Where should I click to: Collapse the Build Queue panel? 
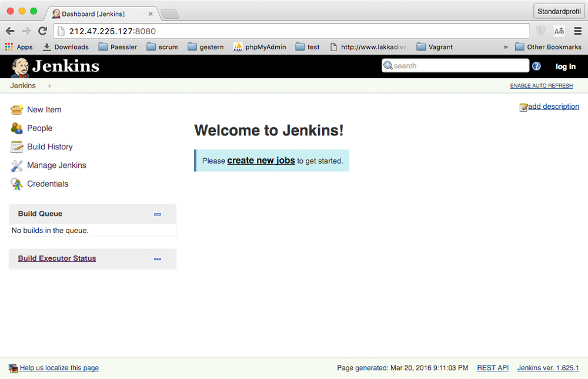pyautogui.click(x=158, y=214)
